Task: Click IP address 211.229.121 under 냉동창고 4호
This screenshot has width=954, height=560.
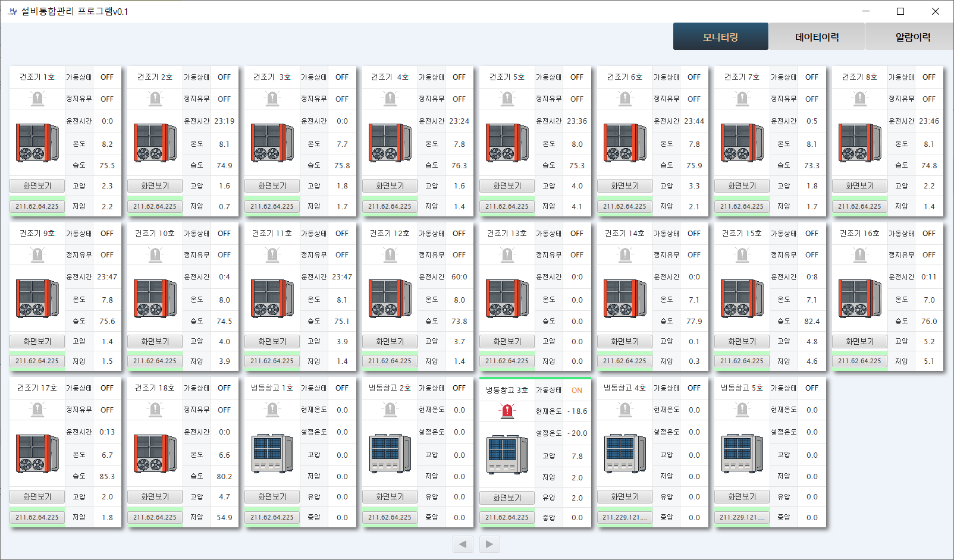Action: click(625, 517)
